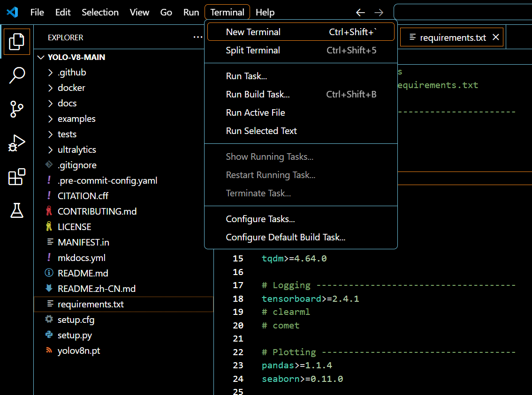This screenshot has height=395, width=532.
Task: Click the command center search box
Action: point(462,13)
